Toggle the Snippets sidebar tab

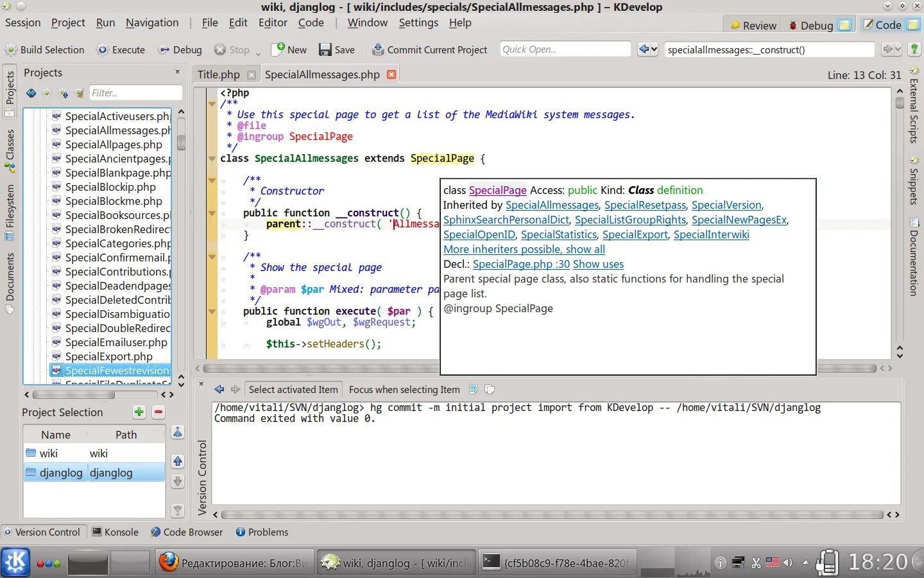[x=914, y=180]
